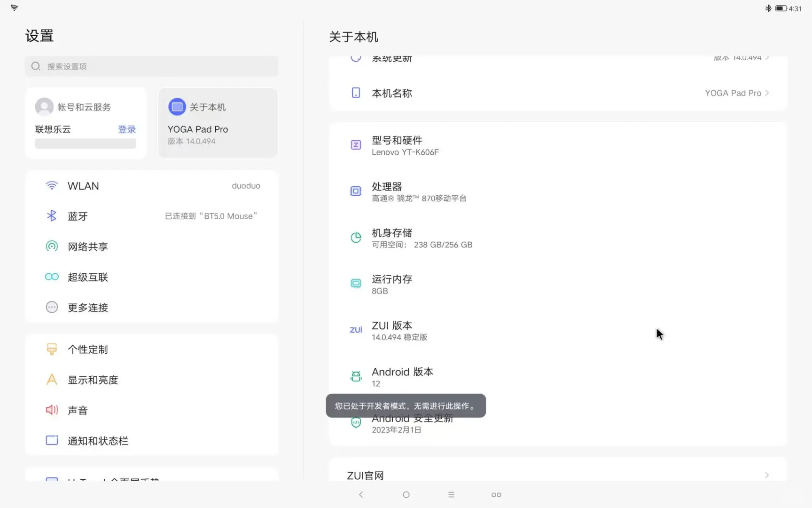Open the 通知和状态栏 settings
The image size is (812, 508).
click(x=152, y=440)
